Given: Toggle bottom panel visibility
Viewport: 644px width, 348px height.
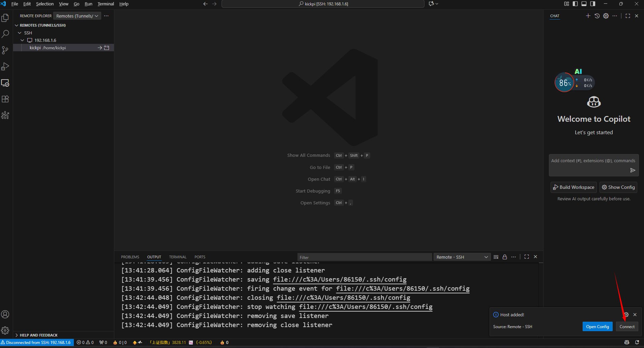Looking at the screenshot, I should tap(584, 4).
